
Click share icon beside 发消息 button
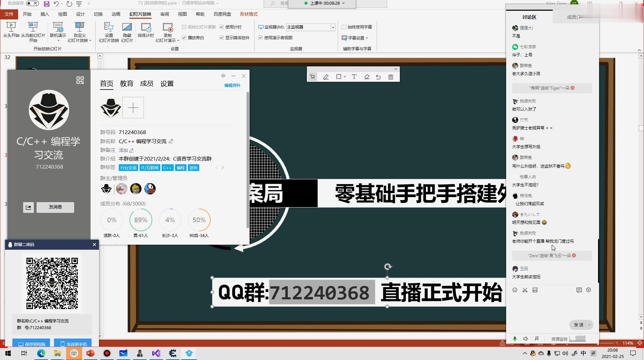coord(29,207)
